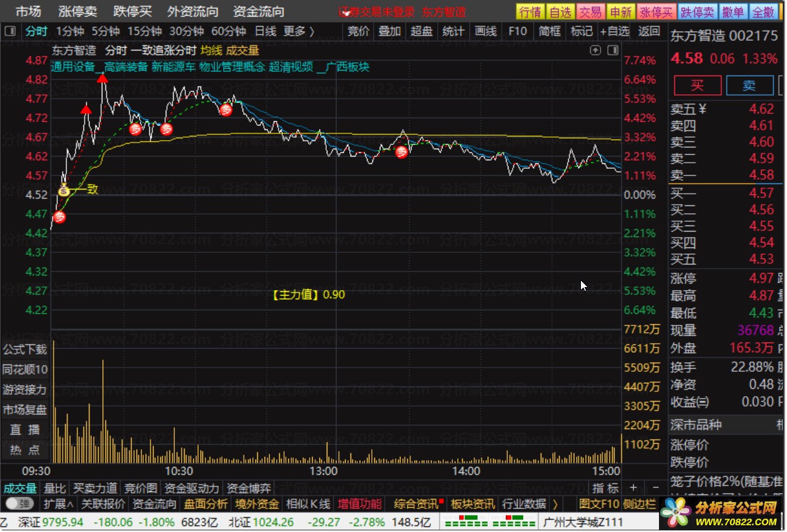This screenshot has height=532, width=787.
Task: Open the 外资流向 menu
Action: (x=193, y=11)
